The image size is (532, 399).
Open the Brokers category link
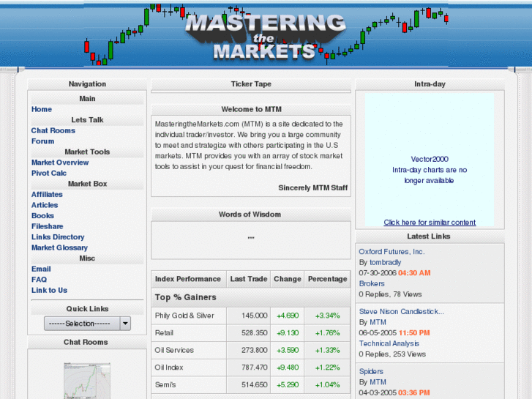click(372, 284)
